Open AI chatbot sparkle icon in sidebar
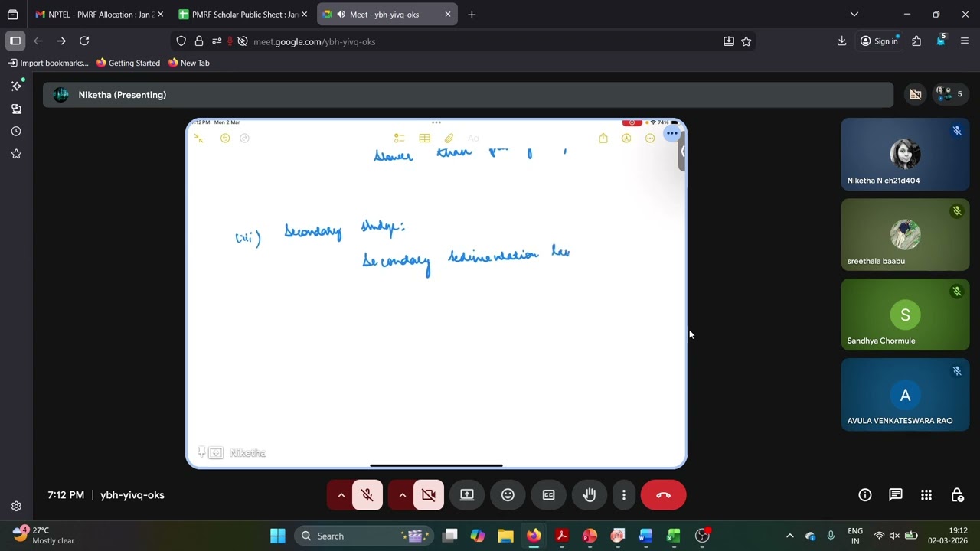Image resolution: width=980 pixels, height=551 pixels. point(16,86)
